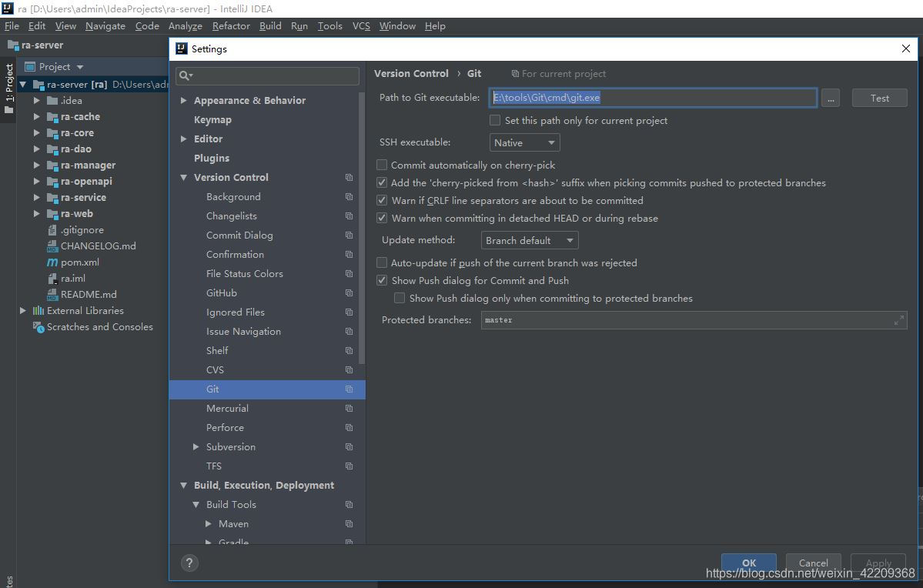Click the project-level icon beside Mercurial
The width and height of the screenshot is (923, 588).
pyautogui.click(x=349, y=408)
